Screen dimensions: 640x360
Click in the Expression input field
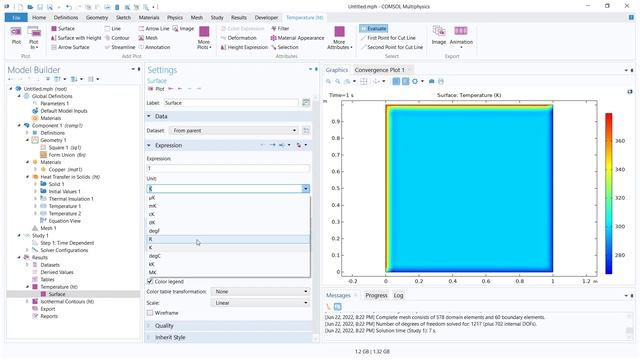coord(228,169)
